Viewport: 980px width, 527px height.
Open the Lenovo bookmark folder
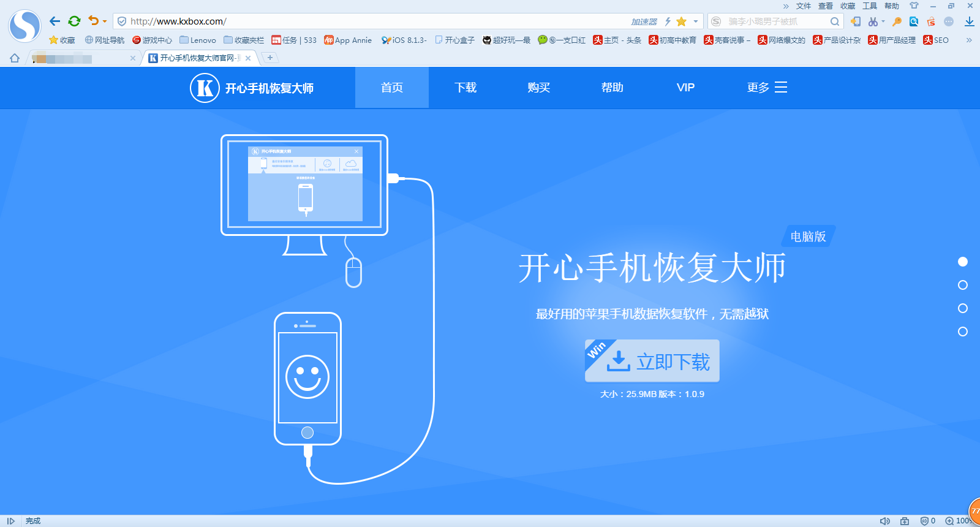point(197,40)
